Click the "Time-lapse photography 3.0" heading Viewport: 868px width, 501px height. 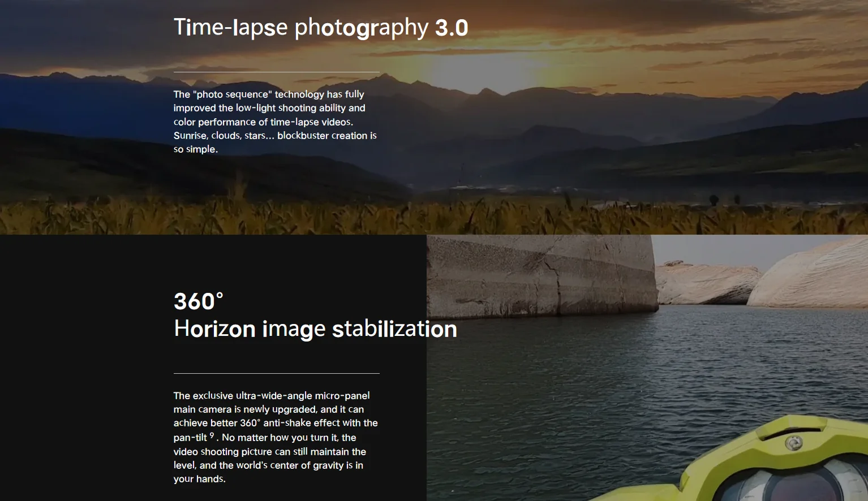pyautogui.click(x=320, y=27)
